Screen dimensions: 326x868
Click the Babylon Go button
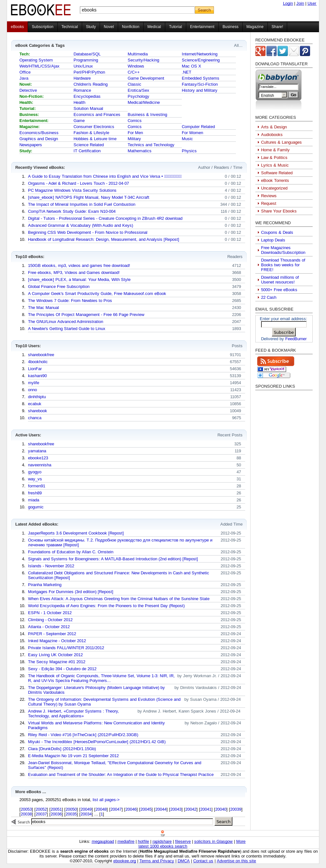tap(293, 95)
